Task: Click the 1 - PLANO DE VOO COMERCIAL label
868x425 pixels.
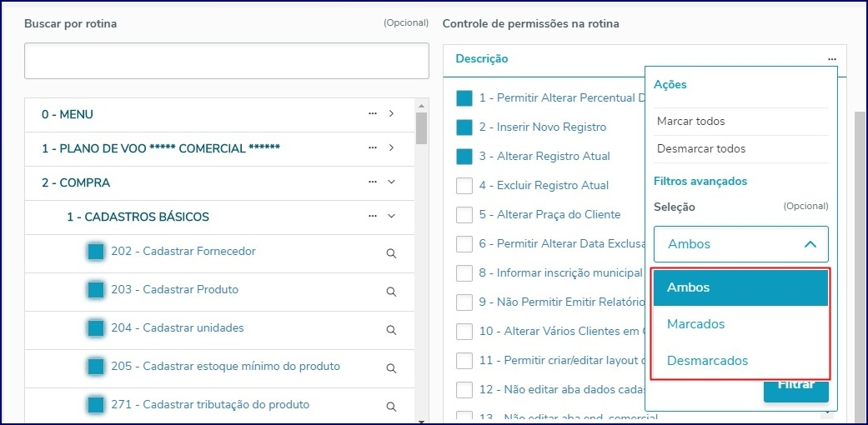Action: (161, 149)
